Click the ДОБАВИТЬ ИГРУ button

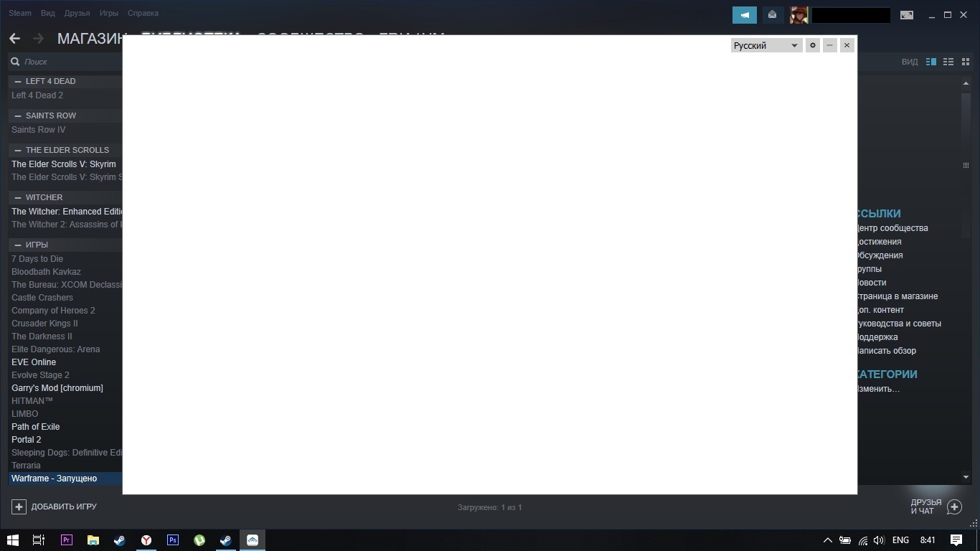point(55,507)
